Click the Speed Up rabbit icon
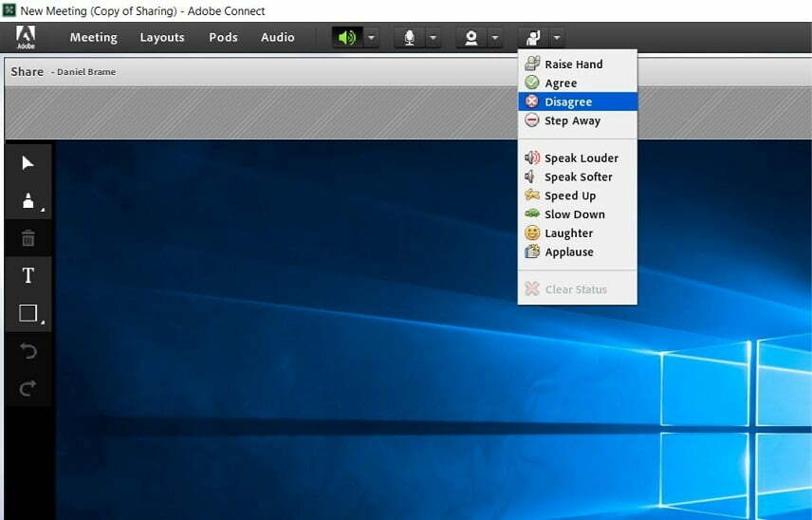Viewport: 812px width, 520px height. pos(532,195)
